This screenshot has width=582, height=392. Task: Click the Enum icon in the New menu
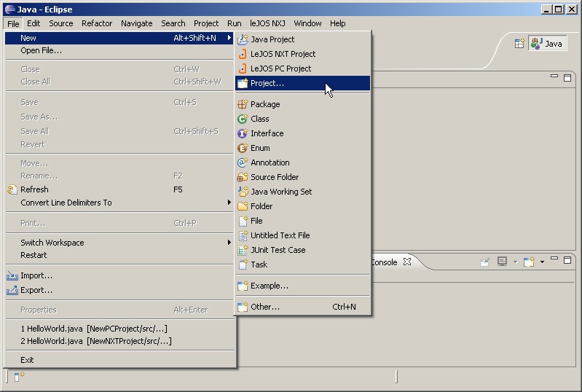(243, 148)
